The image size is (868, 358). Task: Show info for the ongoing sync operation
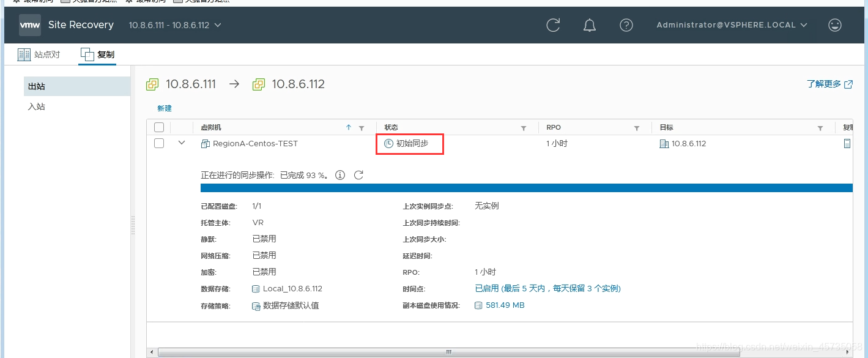(340, 175)
